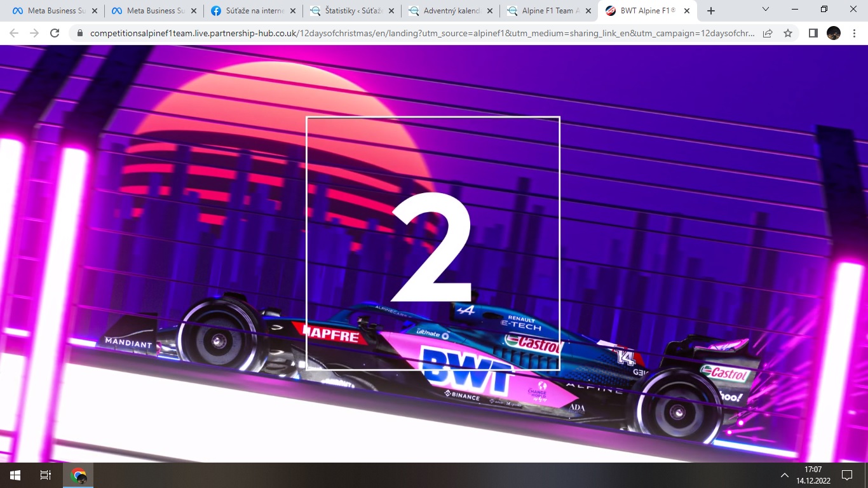
Task: Close the Alpine F1 Team tab
Action: pyautogui.click(x=588, y=11)
